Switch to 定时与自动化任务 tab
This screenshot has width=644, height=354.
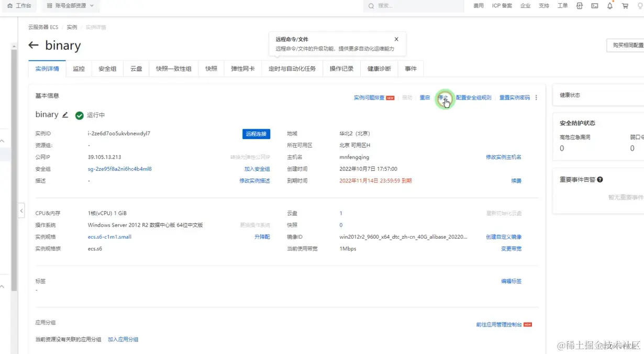click(292, 69)
